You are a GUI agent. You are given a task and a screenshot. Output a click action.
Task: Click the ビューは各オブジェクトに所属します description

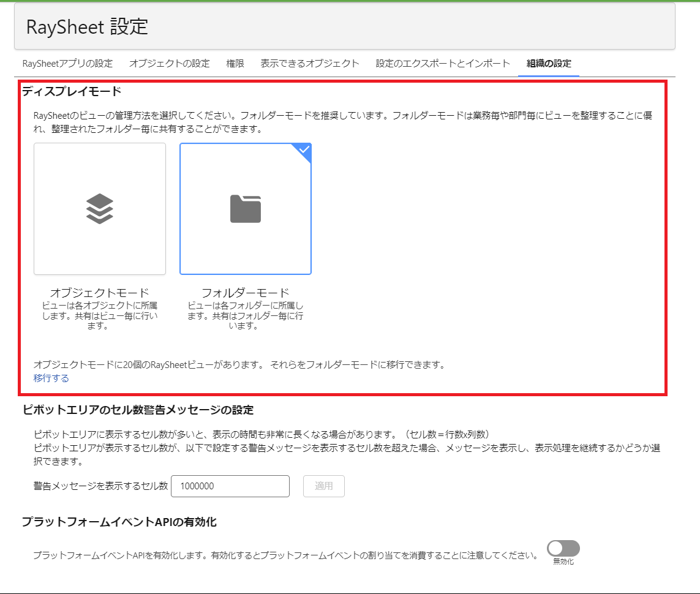[x=100, y=315]
